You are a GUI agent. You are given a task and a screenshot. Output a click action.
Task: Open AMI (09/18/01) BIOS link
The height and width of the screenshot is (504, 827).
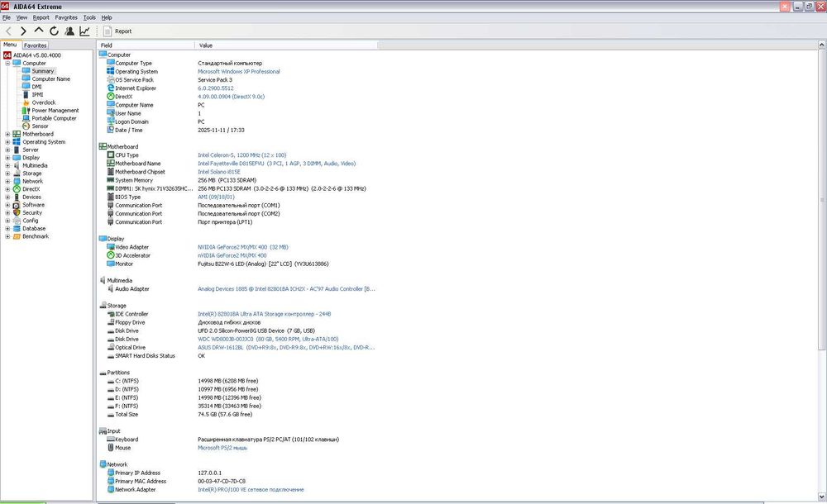click(216, 197)
